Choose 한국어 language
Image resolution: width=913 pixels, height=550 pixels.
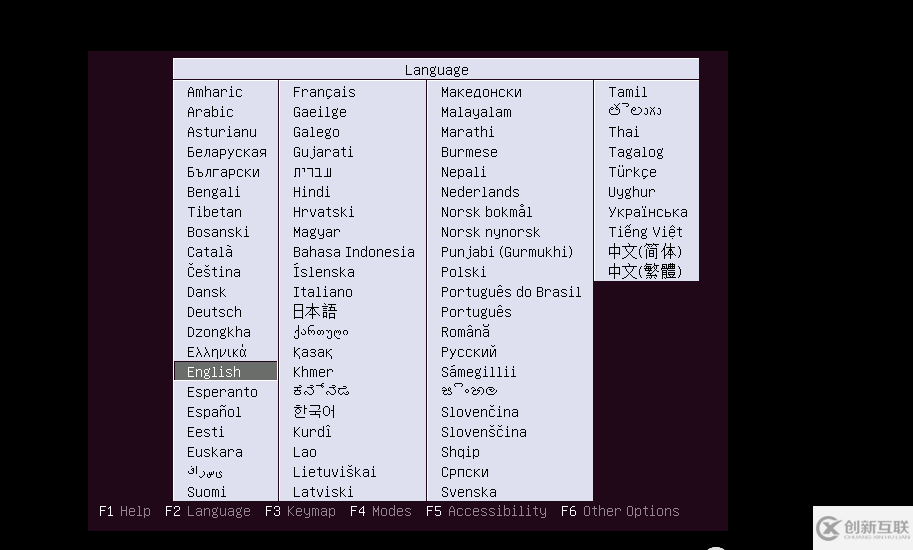click(314, 411)
